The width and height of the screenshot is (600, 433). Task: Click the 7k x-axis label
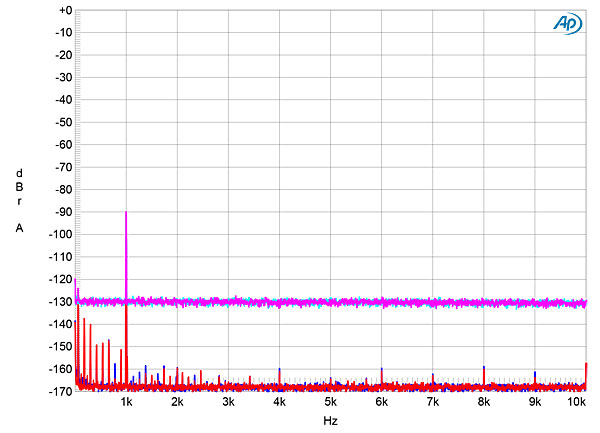pyautogui.click(x=433, y=402)
